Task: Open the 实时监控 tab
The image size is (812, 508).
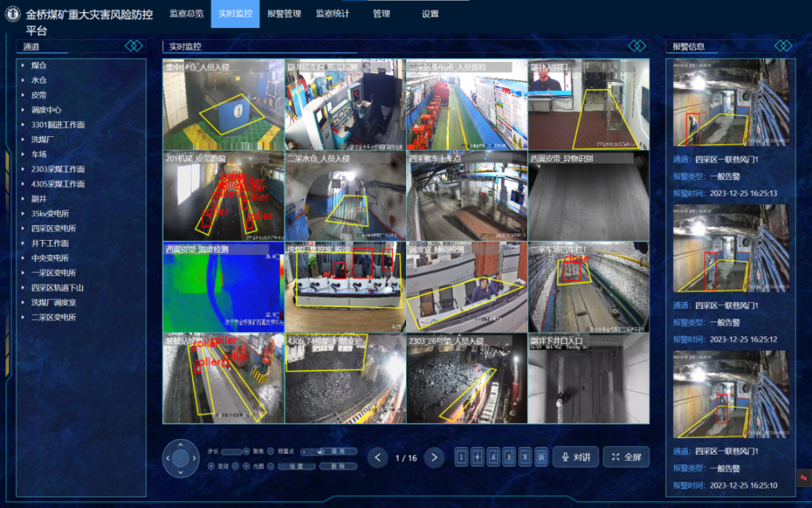Action: click(x=235, y=14)
